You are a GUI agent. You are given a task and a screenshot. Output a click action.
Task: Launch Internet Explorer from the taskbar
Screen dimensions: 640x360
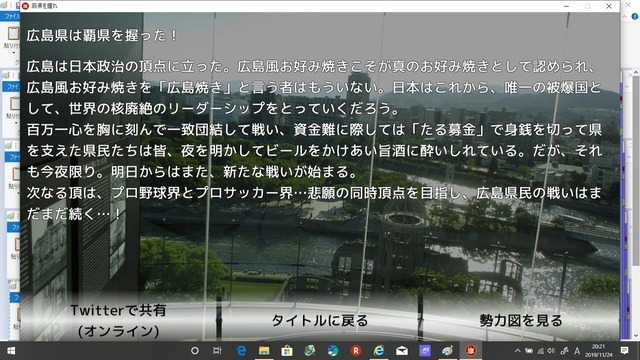379,351
